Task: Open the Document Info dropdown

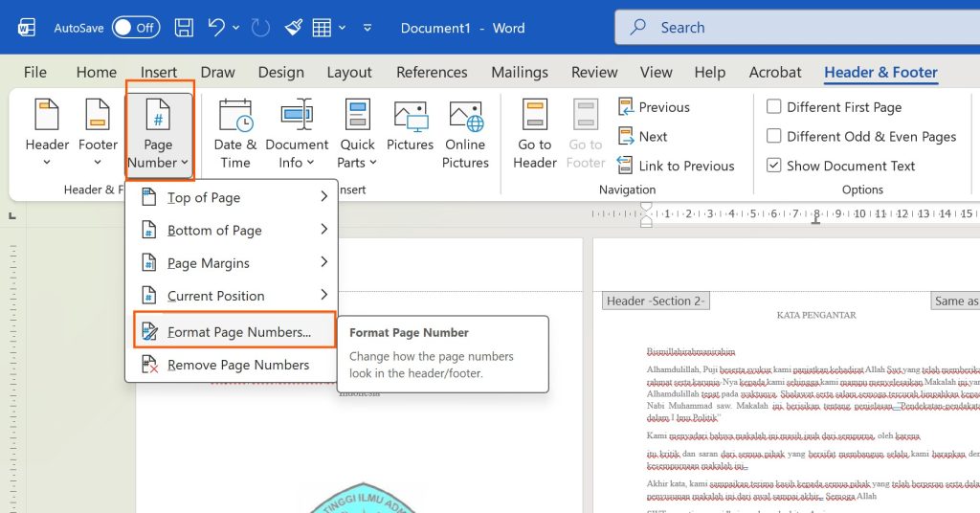Action: click(x=297, y=134)
